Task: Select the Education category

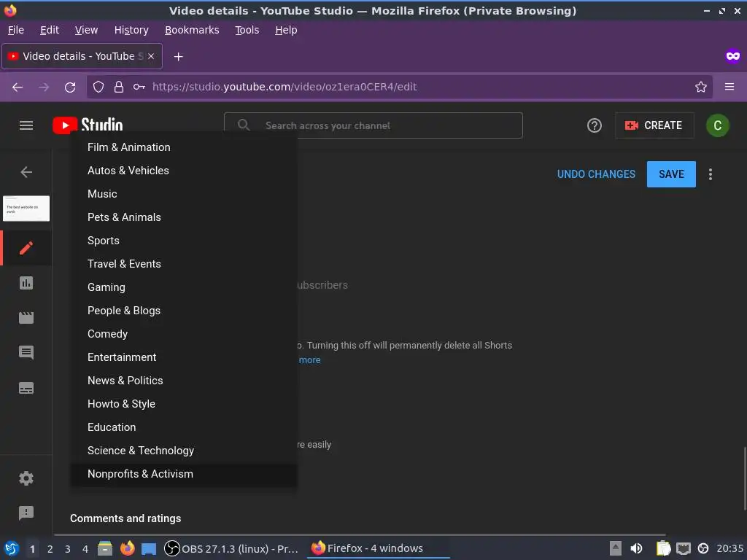Action: (184, 427)
